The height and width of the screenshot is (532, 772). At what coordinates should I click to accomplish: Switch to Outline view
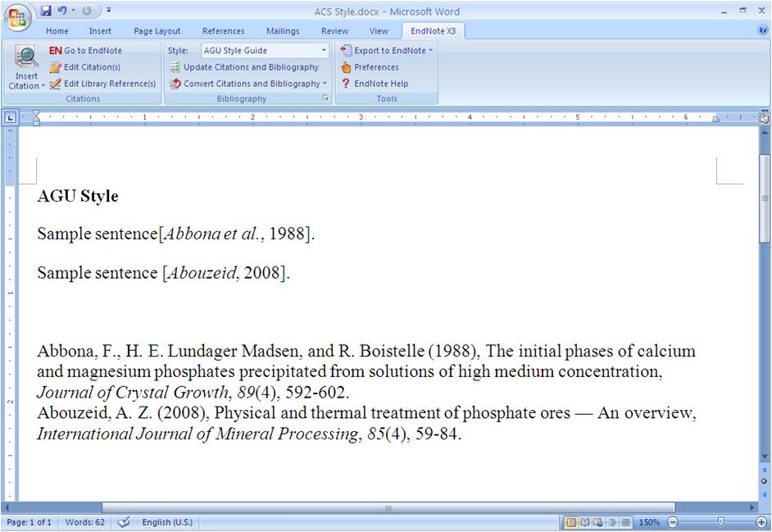[x=612, y=522]
